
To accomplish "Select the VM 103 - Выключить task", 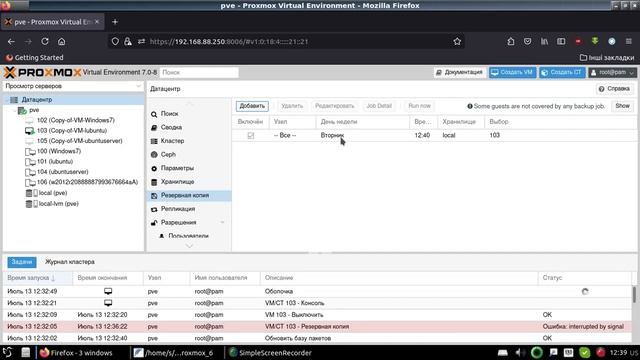I will [x=318, y=315].
